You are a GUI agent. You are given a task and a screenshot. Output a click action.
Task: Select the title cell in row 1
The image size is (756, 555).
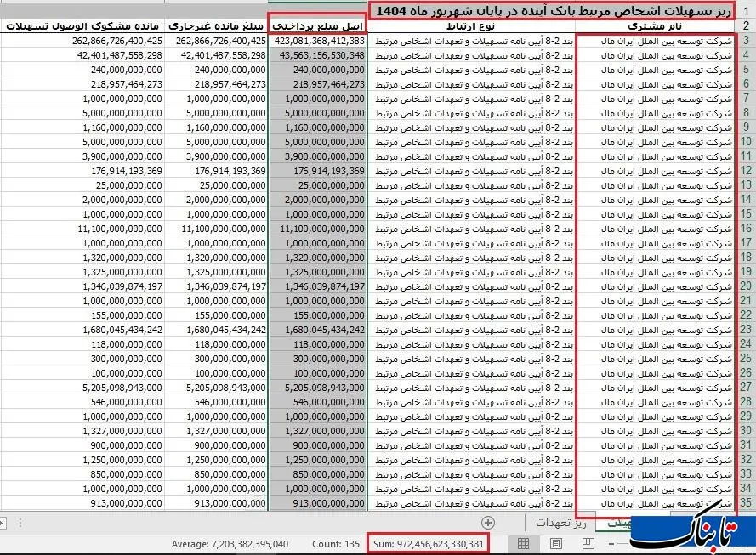tap(551, 11)
